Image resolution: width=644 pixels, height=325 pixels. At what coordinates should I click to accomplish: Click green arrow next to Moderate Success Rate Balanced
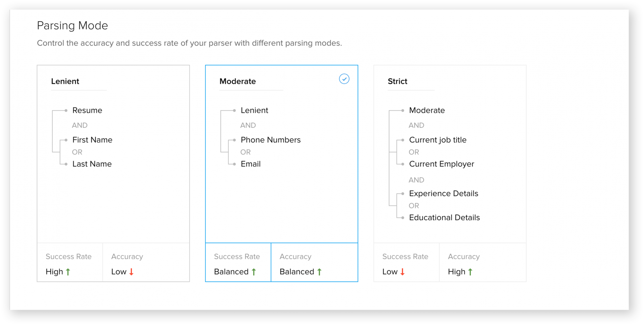click(x=254, y=272)
